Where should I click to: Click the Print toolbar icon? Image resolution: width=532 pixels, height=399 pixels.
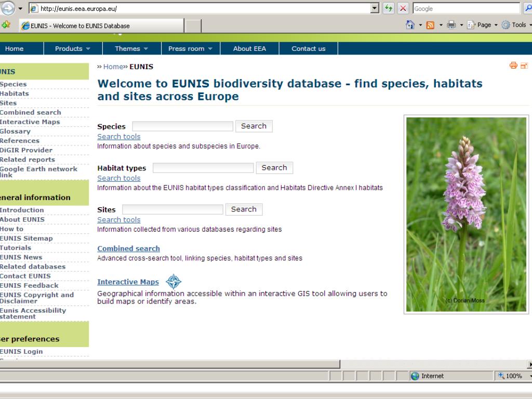tap(451, 25)
